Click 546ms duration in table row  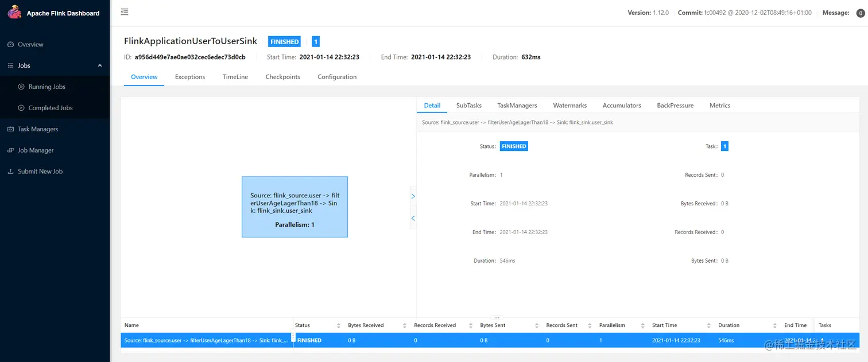[x=726, y=340]
